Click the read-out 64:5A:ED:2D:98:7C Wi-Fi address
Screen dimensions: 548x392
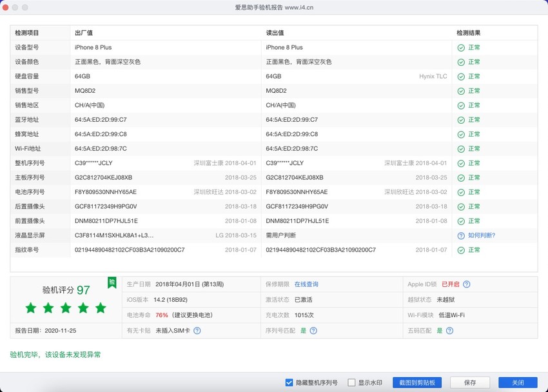tap(292, 148)
